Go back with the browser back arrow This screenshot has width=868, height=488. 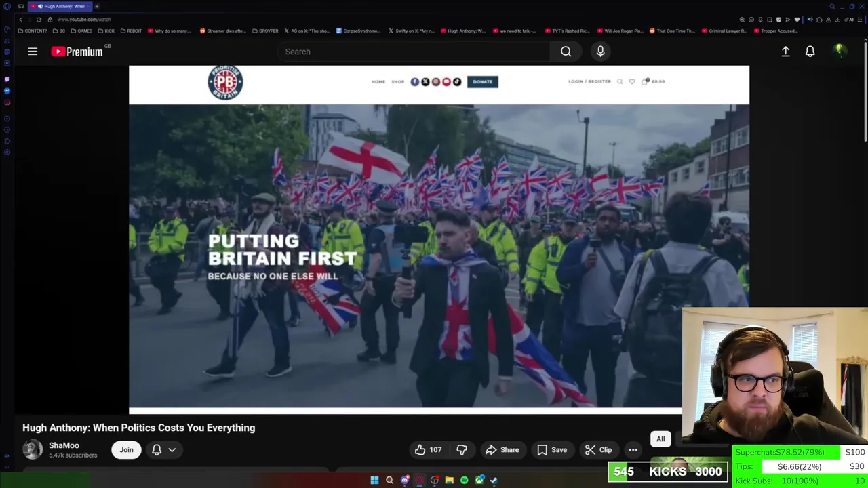(x=20, y=20)
